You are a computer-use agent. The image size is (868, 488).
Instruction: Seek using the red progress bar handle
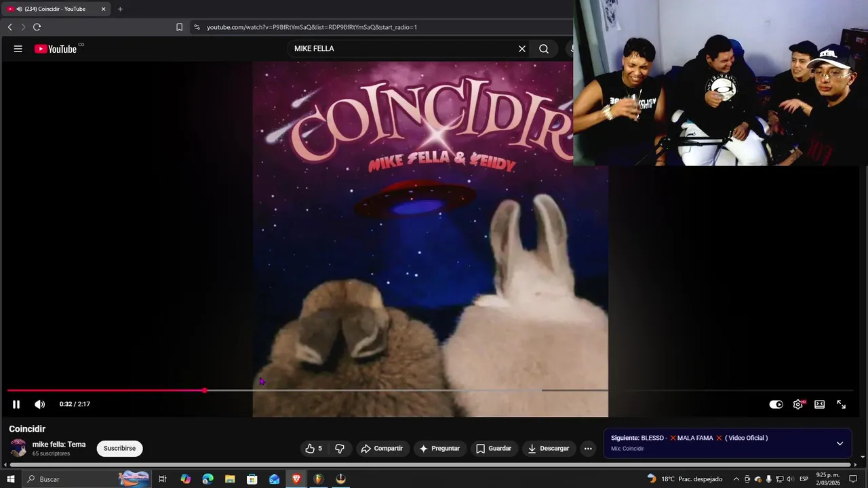pyautogui.click(x=205, y=390)
